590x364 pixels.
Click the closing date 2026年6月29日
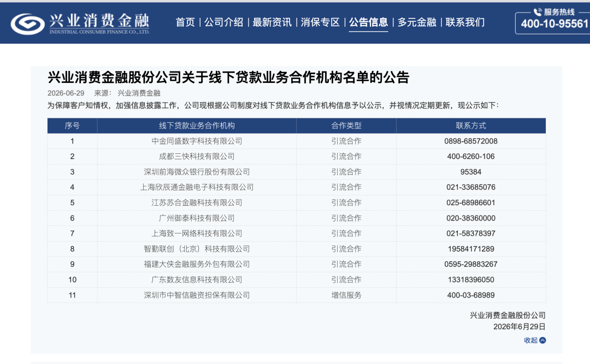(520, 326)
